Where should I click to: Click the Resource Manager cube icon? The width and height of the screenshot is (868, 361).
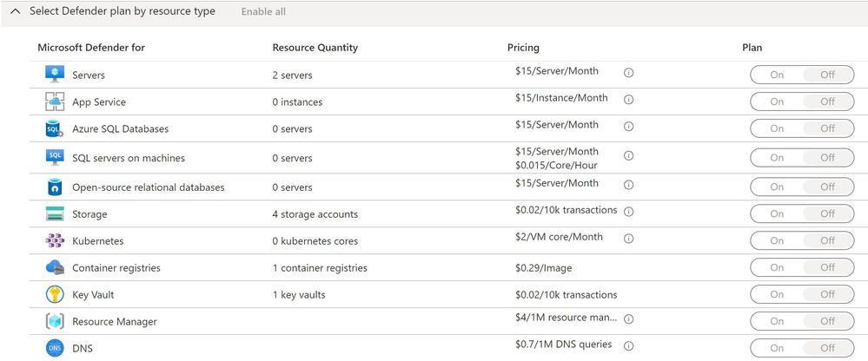pos(55,321)
